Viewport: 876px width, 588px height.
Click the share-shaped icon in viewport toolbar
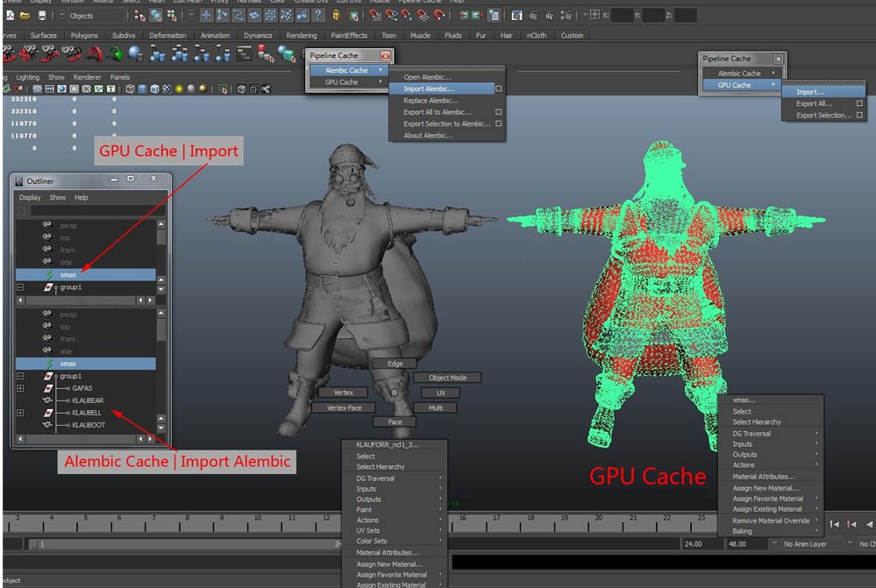(266, 89)
